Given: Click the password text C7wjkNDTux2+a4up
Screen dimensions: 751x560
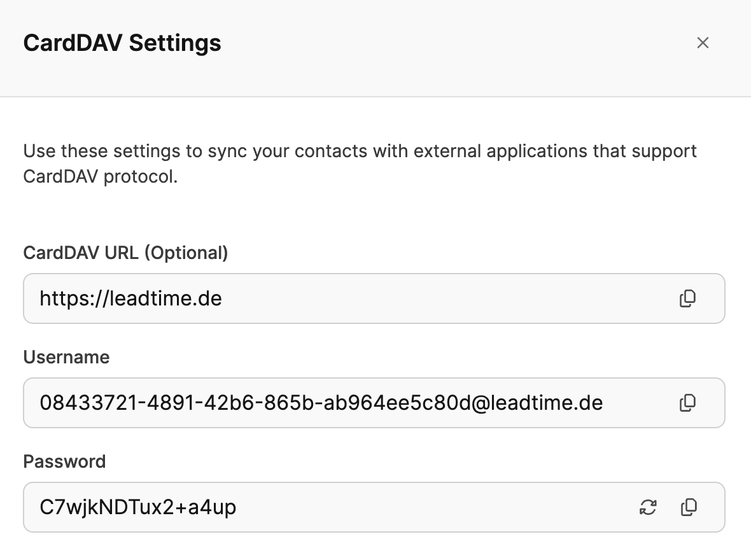Looking at the screenshot, I should (137, 507).
